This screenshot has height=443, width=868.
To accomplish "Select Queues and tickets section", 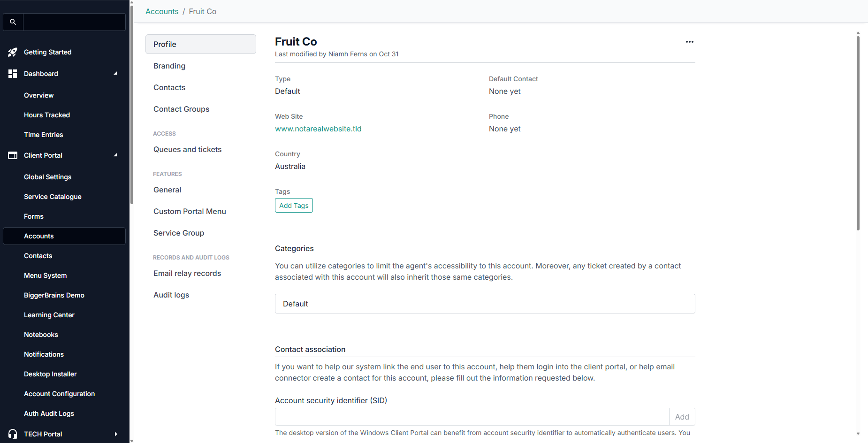I will pos(188,149).
